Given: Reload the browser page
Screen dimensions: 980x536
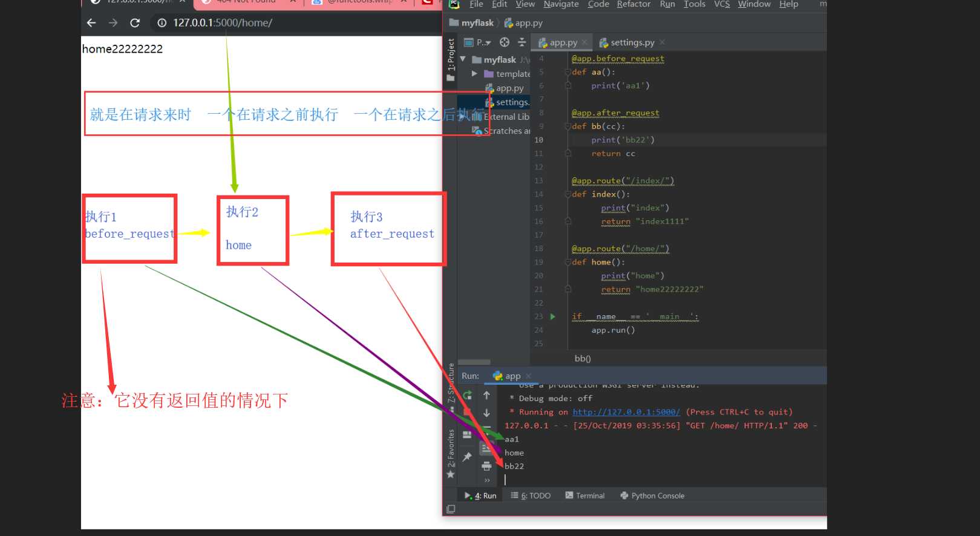Looking at the screenshot, I should (135, 23).
